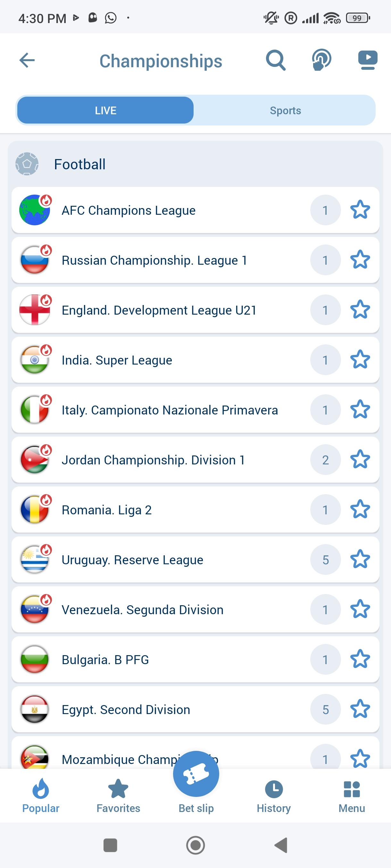The height and width of the screenshot is (868, 391).
Task: Expand Jordan Championship Division 1 count badge
Action: click(x=325, y=460)
